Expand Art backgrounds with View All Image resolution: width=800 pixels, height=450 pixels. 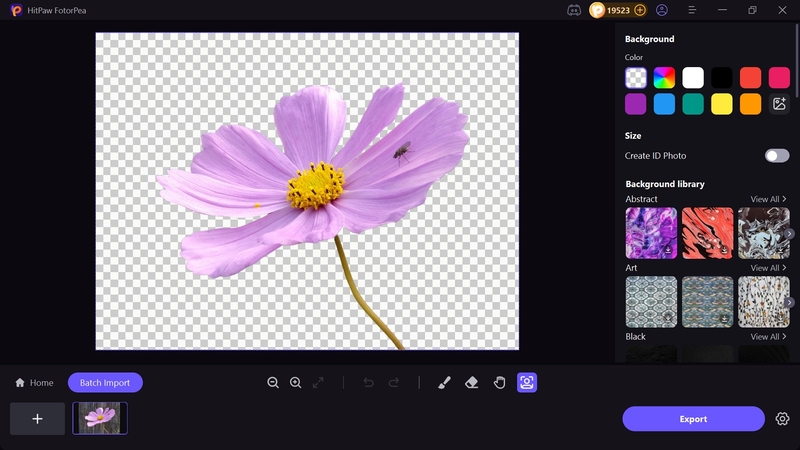coord(768,268)
